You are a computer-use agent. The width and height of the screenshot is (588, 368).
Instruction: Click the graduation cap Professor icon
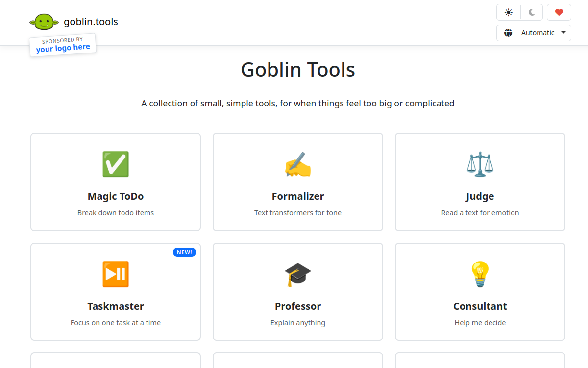(298, 274)
